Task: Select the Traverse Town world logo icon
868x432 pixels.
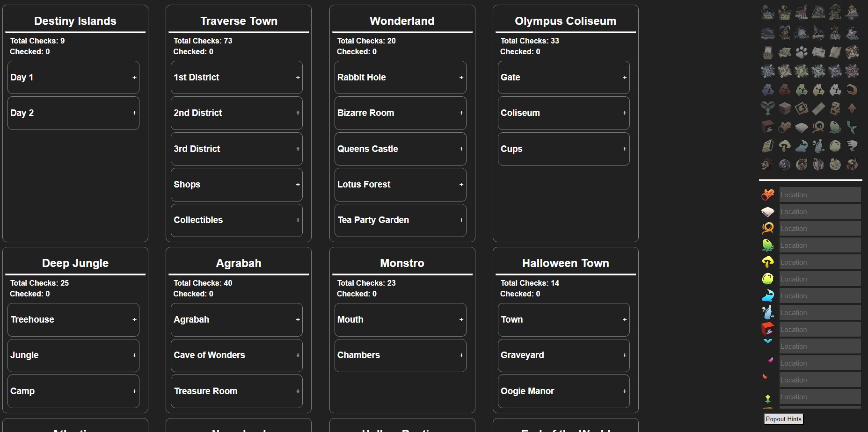Action: click(785, 13)
